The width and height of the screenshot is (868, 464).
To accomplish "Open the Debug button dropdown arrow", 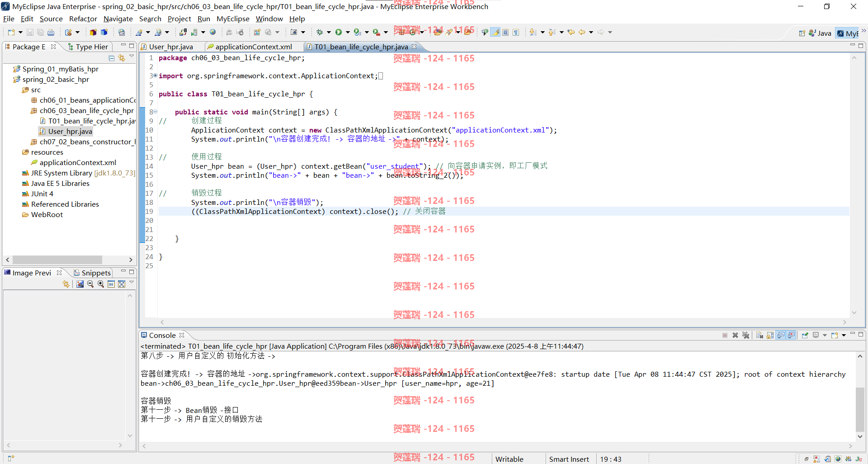I will tap(329, 32).
